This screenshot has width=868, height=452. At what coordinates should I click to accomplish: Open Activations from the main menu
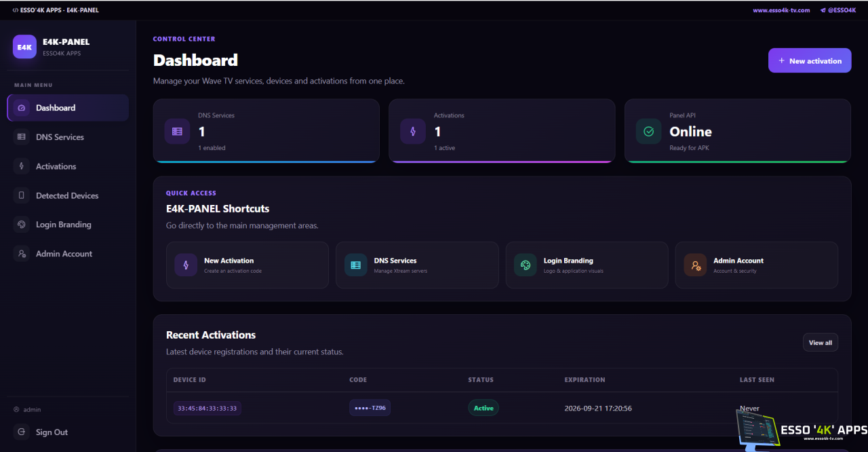click(68, 166)
